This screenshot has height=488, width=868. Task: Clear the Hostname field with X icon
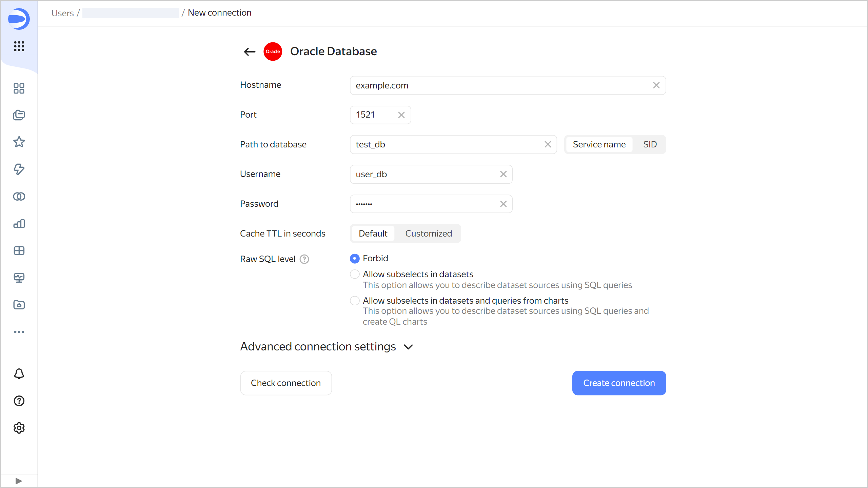656,85
